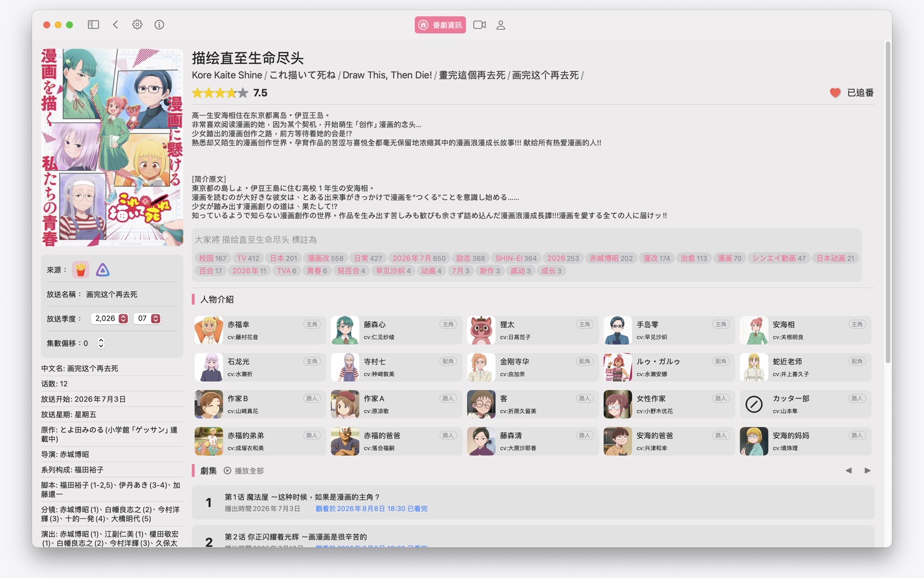Click the 放送名稱 field 画完这个再去死
924x578 pixels.
click(x=112, y=294)
